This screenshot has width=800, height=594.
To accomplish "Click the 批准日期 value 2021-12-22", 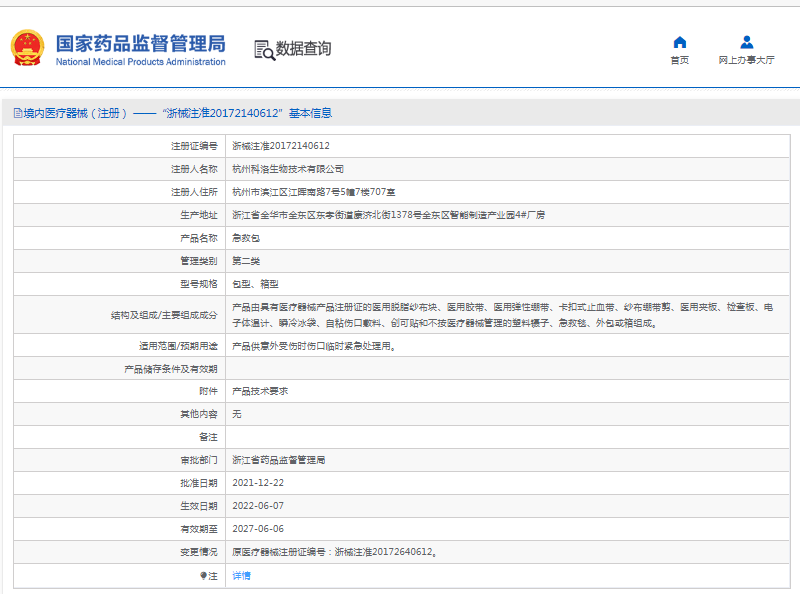I will (258, 483).
